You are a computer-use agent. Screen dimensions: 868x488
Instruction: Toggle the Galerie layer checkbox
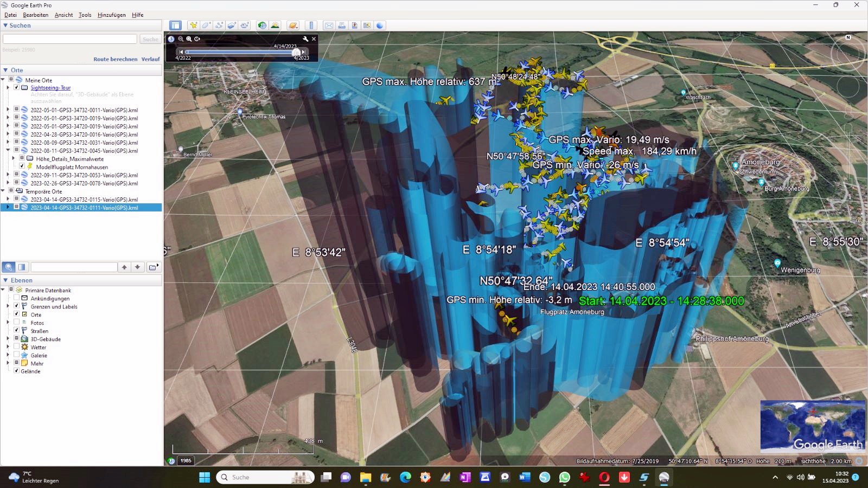tap(16, 355)
